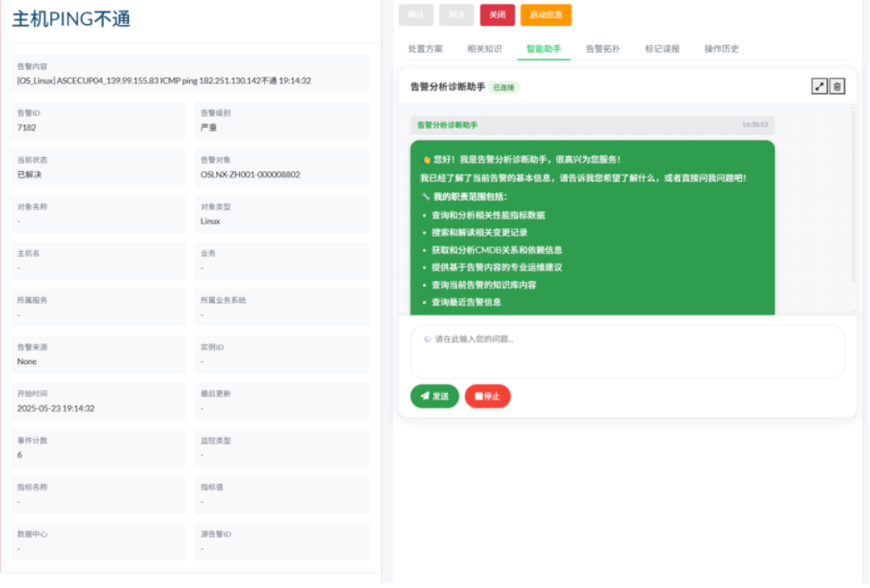Click the orange 启动应急 button
This screenshot has height=588, width=870.
[545, 14]
